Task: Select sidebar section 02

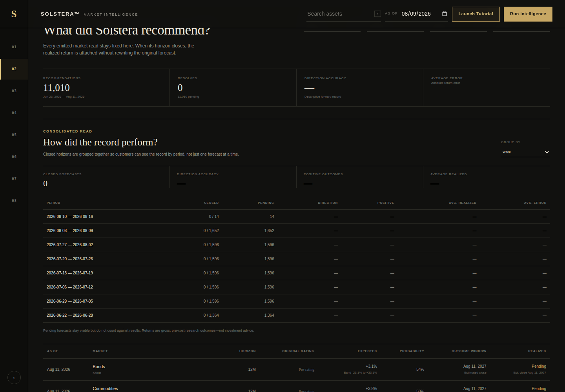Action: 14,69
